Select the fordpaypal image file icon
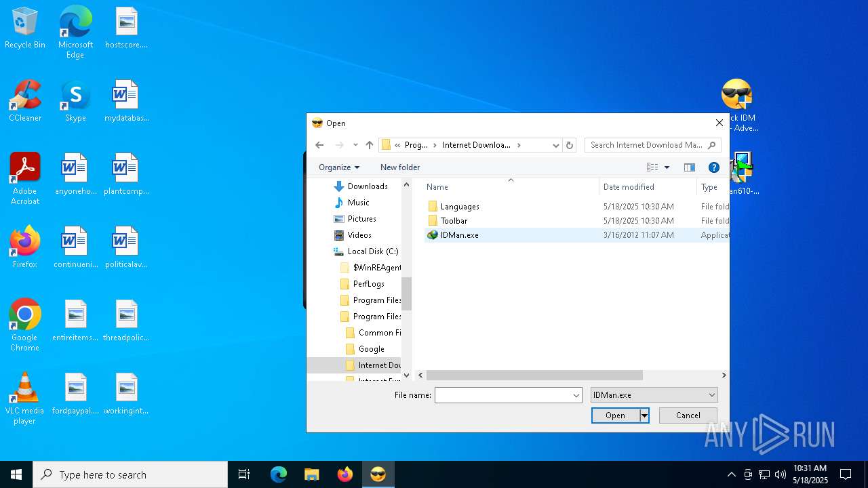Image resolution: width=868 pixels, height=488 pixels. (x=75, y=394)
